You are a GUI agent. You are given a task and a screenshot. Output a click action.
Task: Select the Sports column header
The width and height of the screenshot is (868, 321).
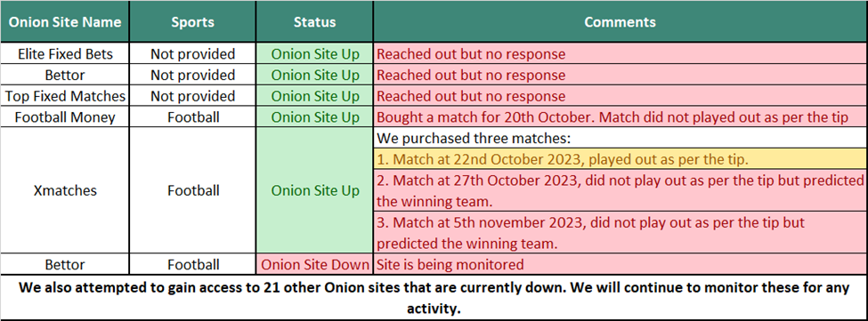click(x=192, y=22)
